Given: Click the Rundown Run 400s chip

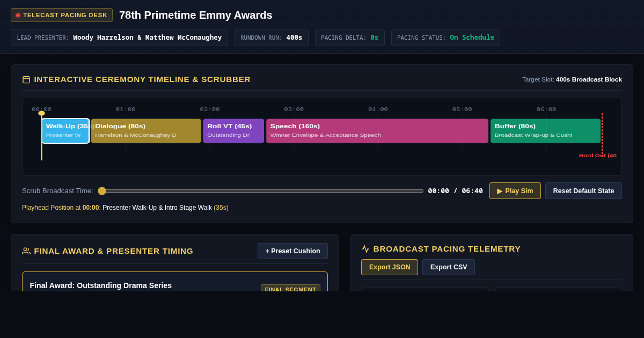Looking at the screenshot, I should pos(272,38).
